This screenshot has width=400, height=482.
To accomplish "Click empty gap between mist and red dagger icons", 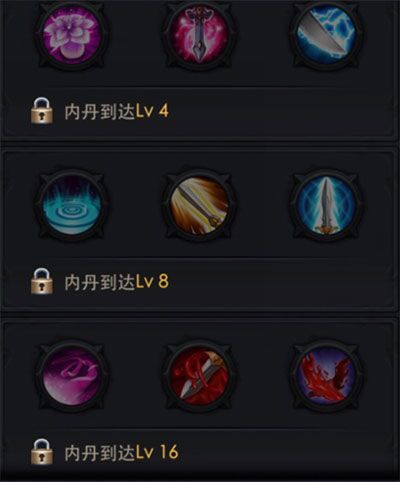I will [x=136, y=375].
